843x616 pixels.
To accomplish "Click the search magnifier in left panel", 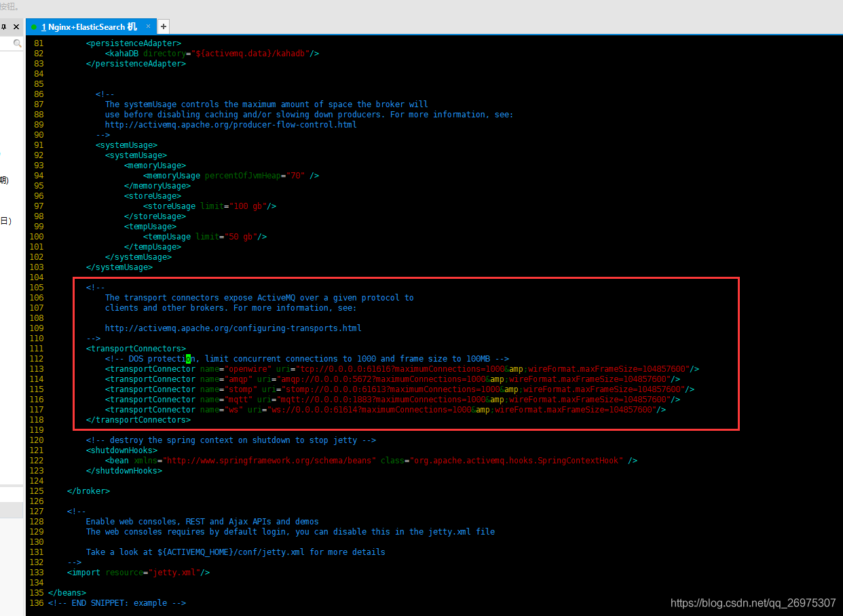I will pyautogui.click(x=18, y=43).
